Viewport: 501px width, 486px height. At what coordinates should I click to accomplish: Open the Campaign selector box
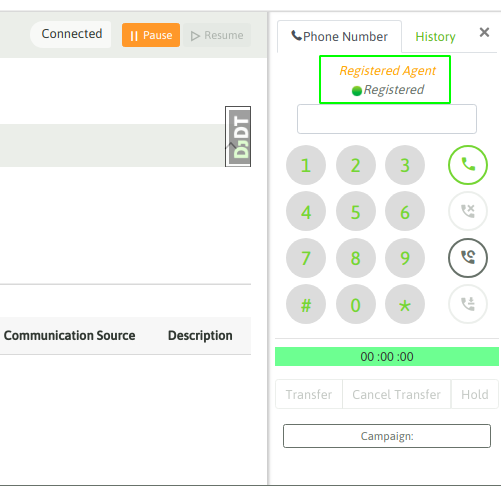[387, 436]
